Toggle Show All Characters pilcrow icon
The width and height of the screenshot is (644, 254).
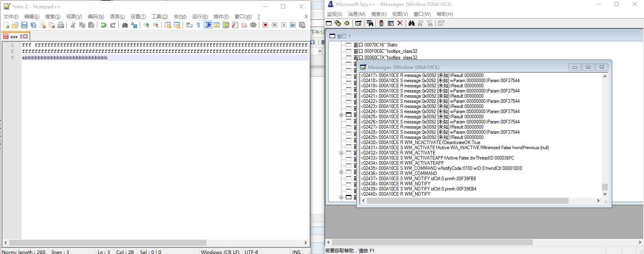[x=199, y=25]
